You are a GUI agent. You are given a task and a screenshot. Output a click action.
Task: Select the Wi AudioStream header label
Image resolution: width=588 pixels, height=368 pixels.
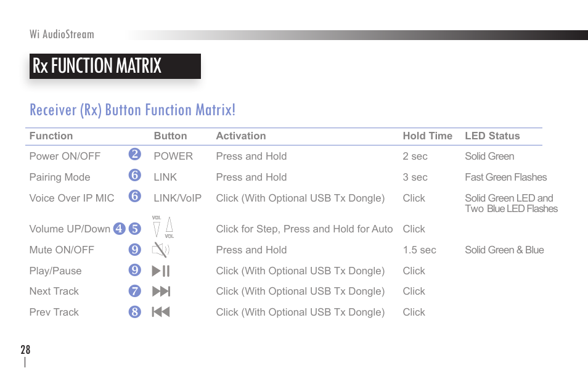coord(61,34)
